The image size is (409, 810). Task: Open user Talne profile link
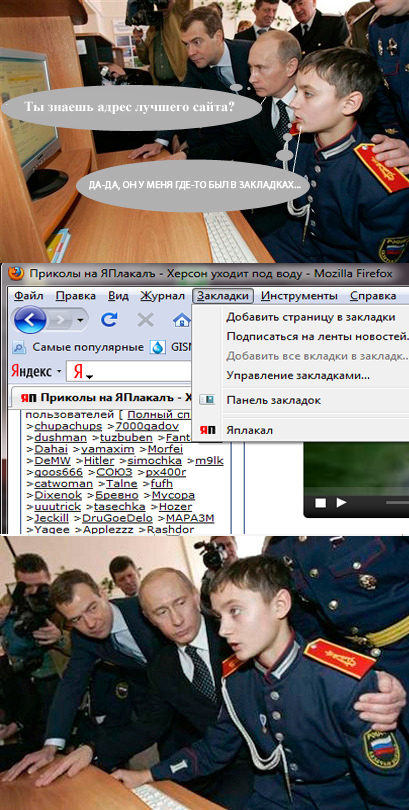pyautogui.click(x=122, y=484)
